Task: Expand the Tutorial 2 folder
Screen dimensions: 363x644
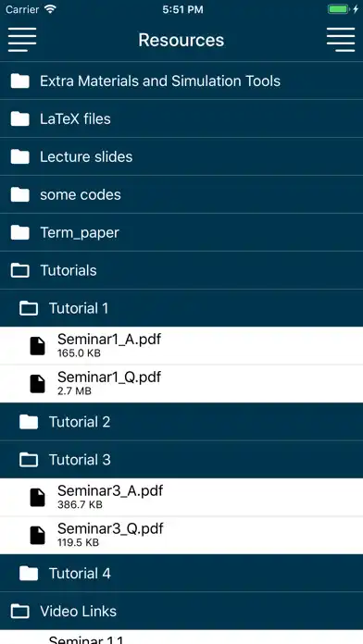Action: pyautogui.click(x=181, y=422)
